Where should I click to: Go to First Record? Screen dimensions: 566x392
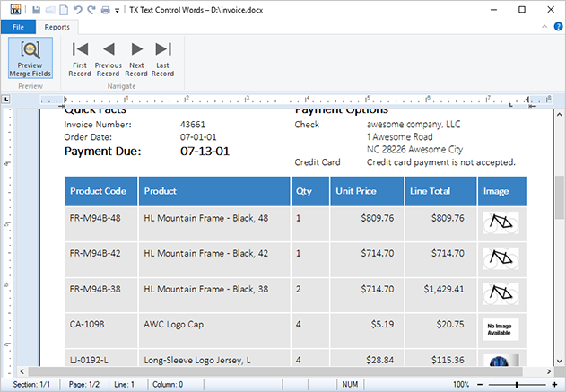(80, 59)
